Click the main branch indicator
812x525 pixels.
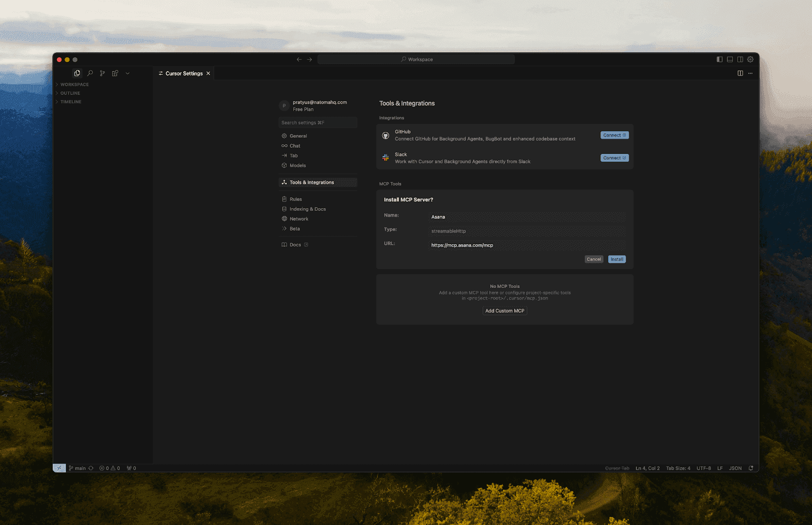pos(77,468)
